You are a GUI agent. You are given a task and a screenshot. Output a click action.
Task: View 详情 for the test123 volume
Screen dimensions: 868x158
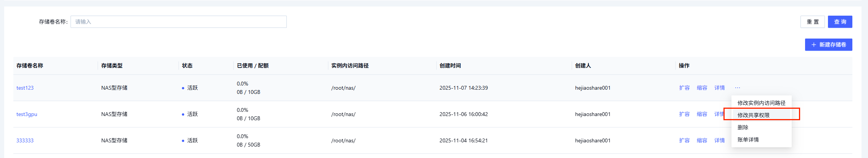click(x=719, y=88)
